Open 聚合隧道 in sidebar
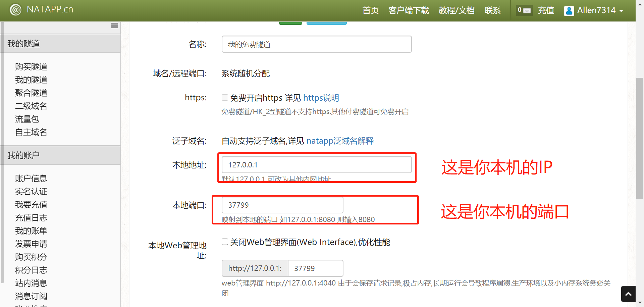The width and height of the screenshot is (644, 307). (31, 93)
